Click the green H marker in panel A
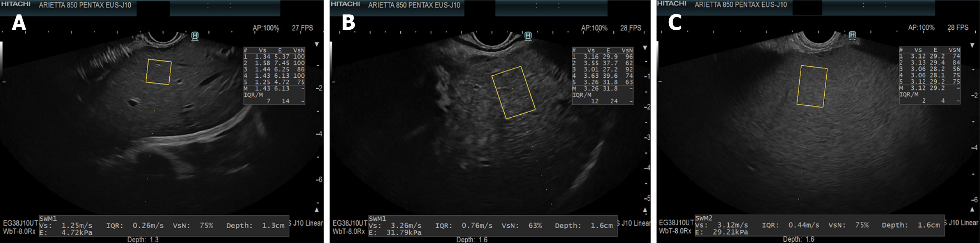Screen dimensions: 980x243 [195, 36]
